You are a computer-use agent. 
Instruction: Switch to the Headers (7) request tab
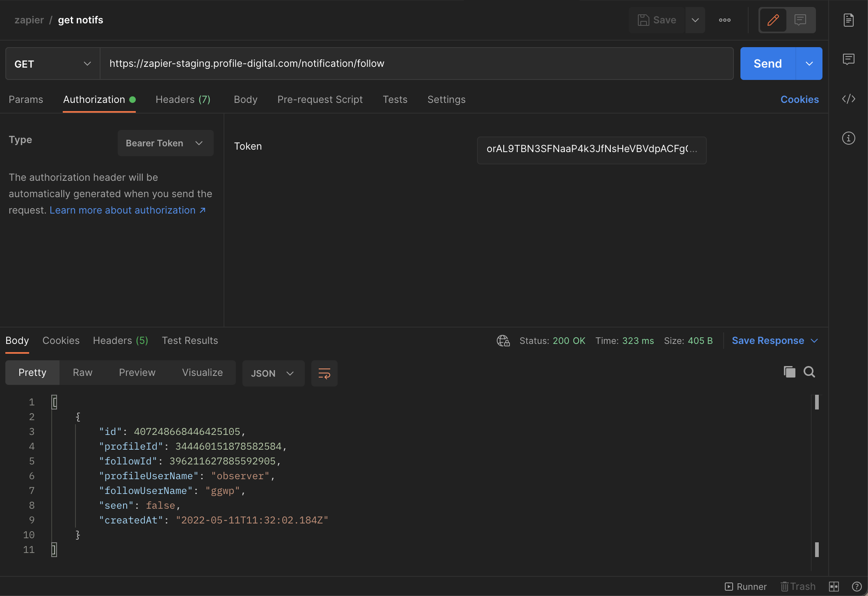coord(183,100)
